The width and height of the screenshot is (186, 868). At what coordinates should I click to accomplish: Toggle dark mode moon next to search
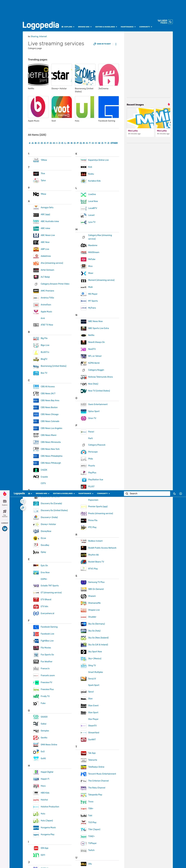(x=175, y=493)
